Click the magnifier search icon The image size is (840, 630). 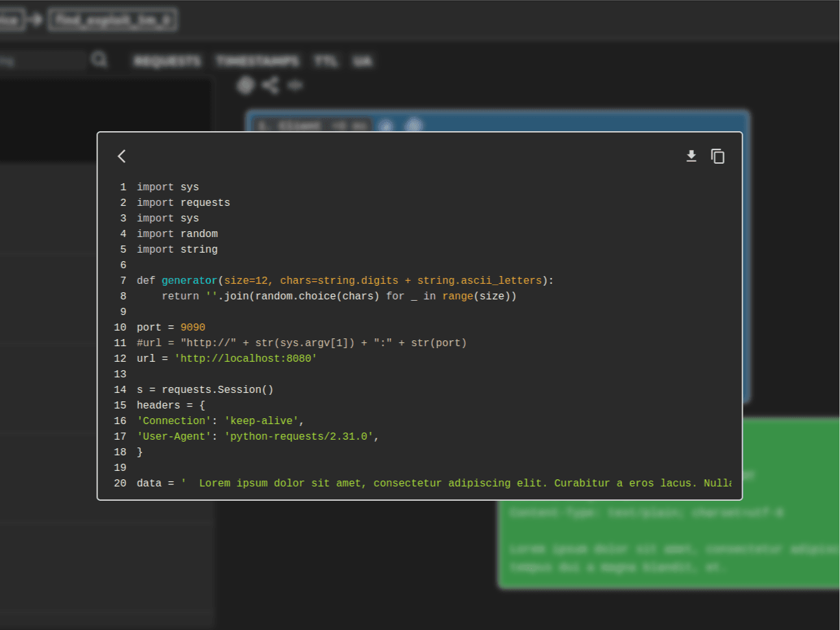99,60
